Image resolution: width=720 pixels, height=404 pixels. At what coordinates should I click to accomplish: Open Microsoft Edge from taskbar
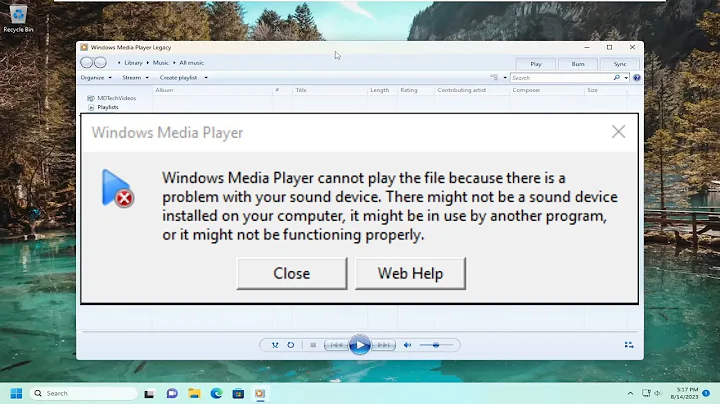(216, 393)
